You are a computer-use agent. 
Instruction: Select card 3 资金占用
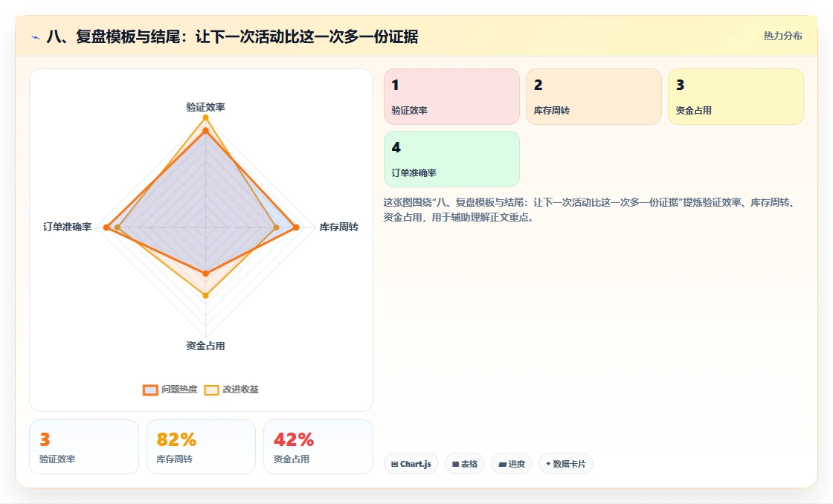point(736,97)
